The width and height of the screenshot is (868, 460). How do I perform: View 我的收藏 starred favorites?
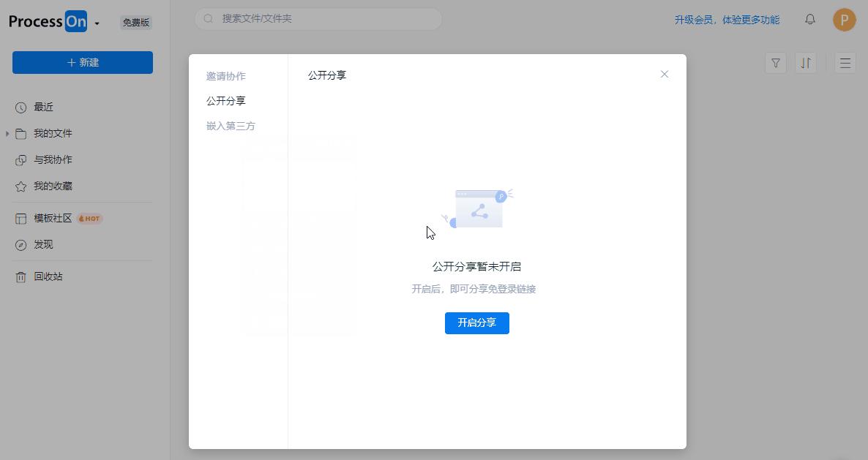(51, 186)
